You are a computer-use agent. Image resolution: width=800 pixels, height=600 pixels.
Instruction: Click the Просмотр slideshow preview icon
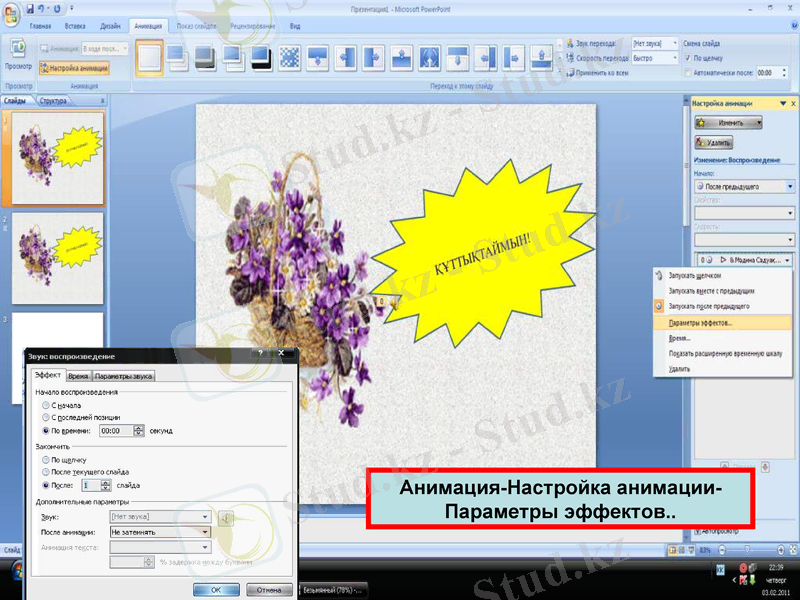16,48
